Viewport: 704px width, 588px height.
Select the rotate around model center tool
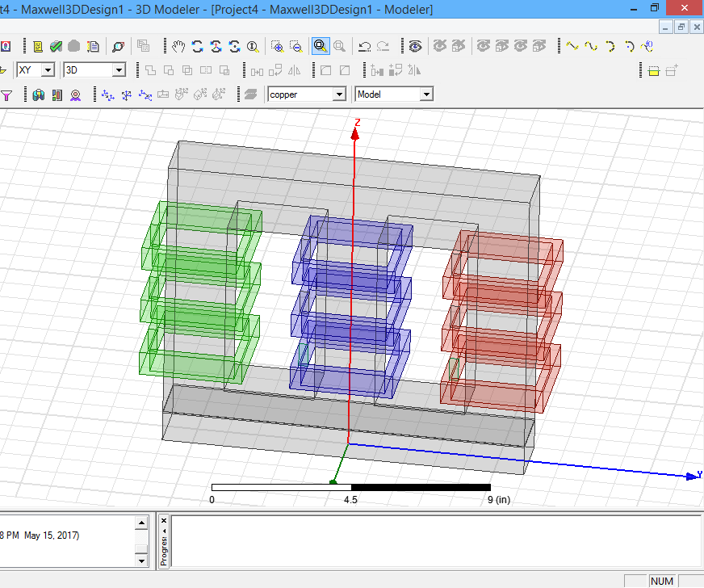click(x=216, y=46)
